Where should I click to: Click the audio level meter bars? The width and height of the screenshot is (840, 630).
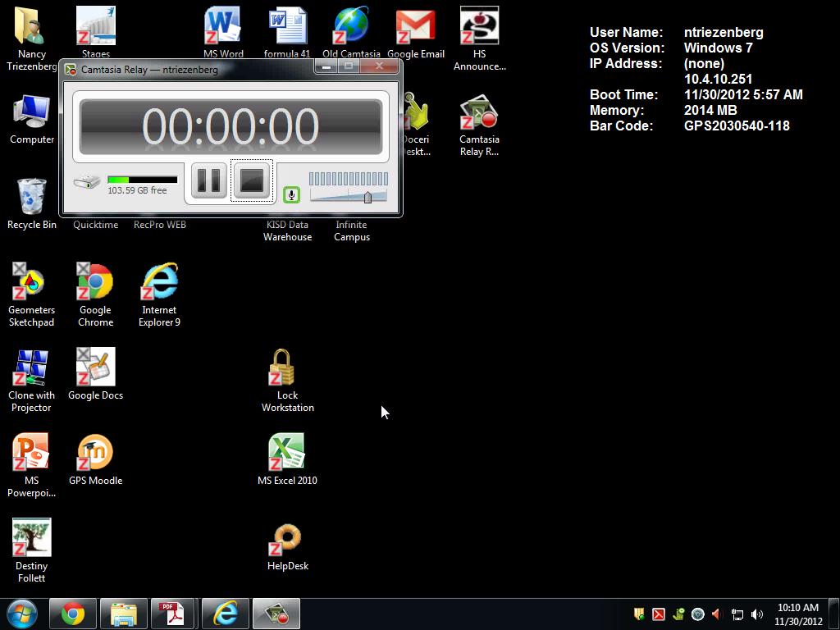coord(348,178)
